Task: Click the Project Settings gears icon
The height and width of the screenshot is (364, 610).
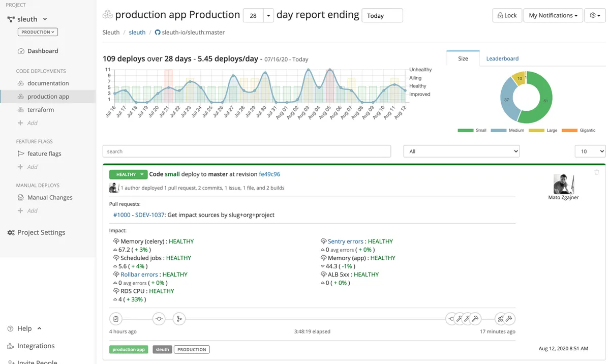Action: point(11,232)
